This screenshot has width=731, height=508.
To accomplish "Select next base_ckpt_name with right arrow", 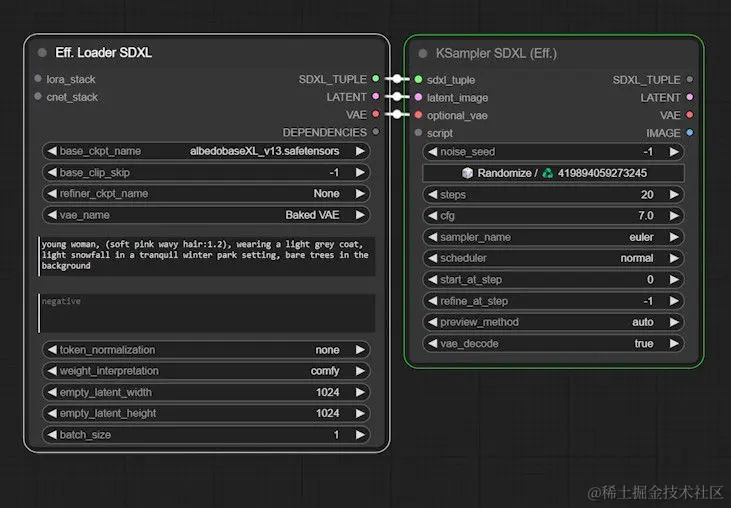I will [x=360, y=151].
